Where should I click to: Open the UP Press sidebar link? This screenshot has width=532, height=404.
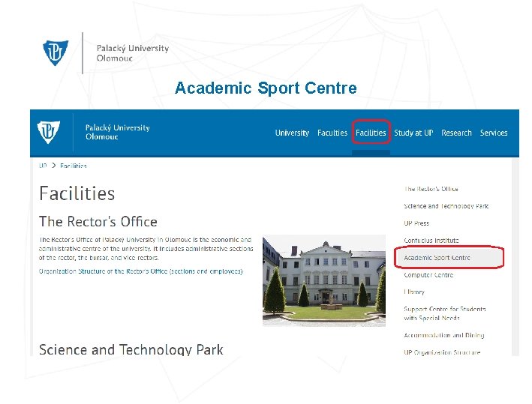416,223
